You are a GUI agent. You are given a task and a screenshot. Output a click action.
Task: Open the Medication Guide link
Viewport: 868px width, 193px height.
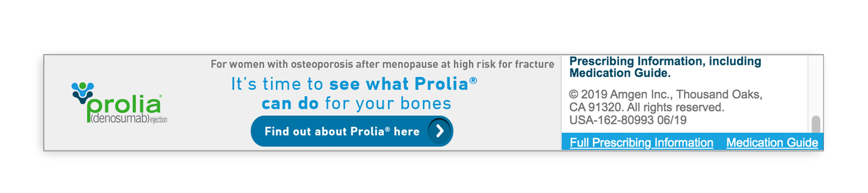click(x=772, y=142)
